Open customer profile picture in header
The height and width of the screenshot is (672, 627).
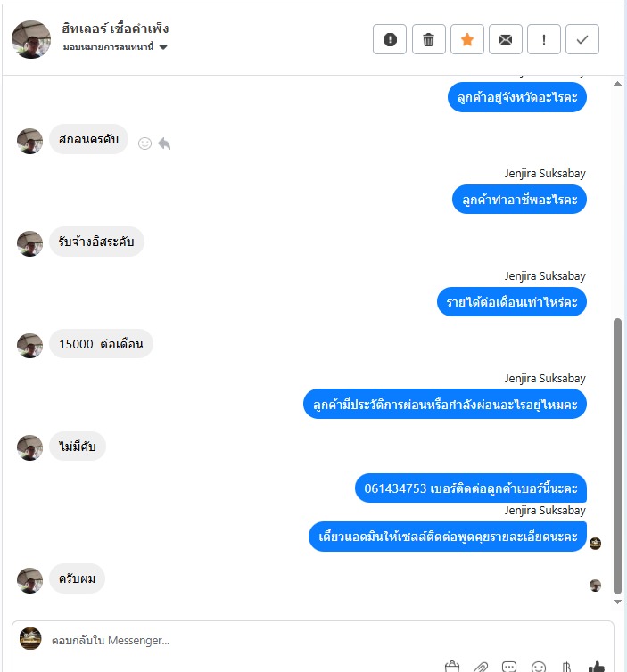tap(31, 39)
